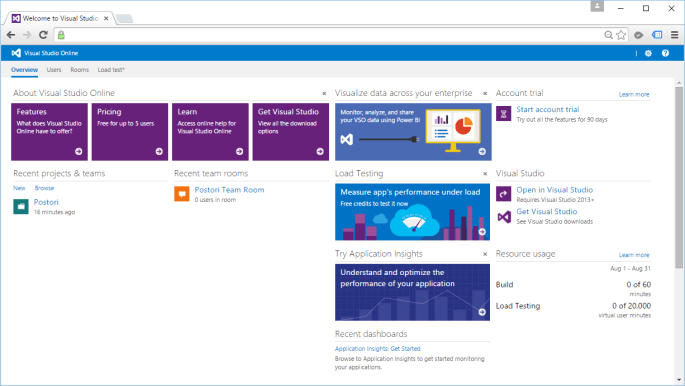Click the Measure app's performance banner
The width and height of the screenshot is (685, 386).
tap(412, 212)
